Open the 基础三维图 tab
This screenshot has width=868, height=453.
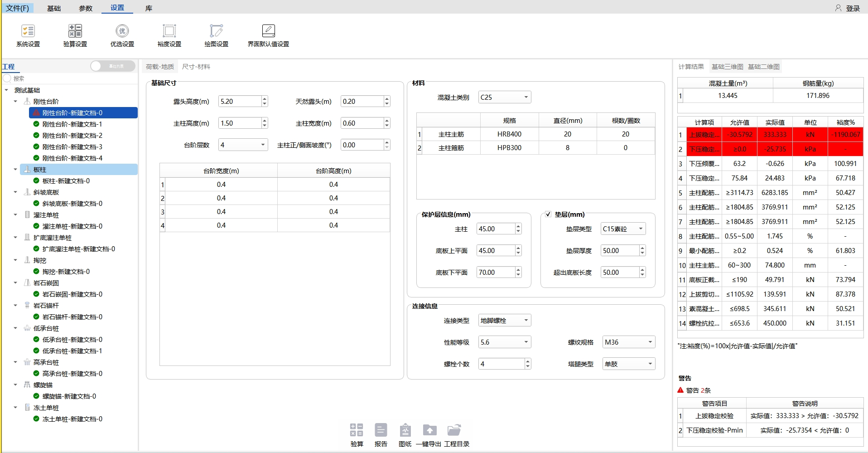click(727, 67)
